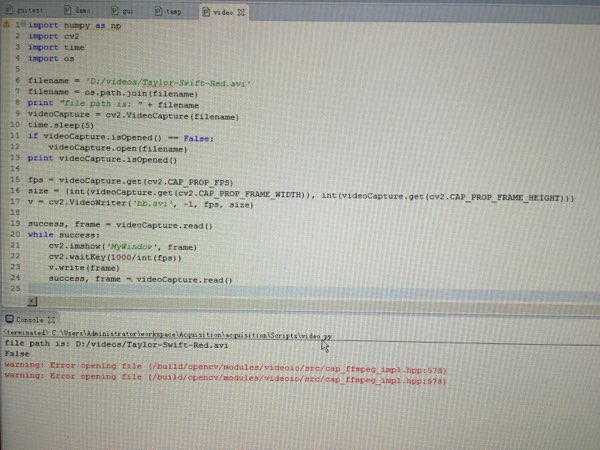Click the file icon on the gui tab

point(115,10)
